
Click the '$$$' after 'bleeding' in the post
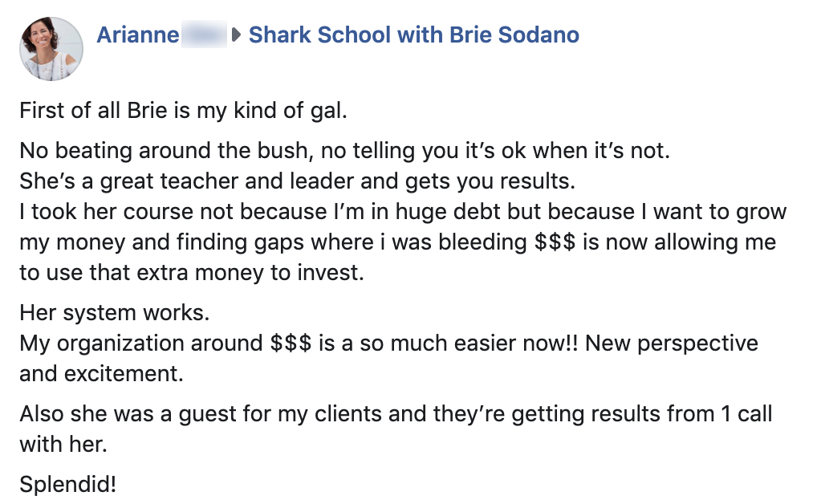point(555,242)
